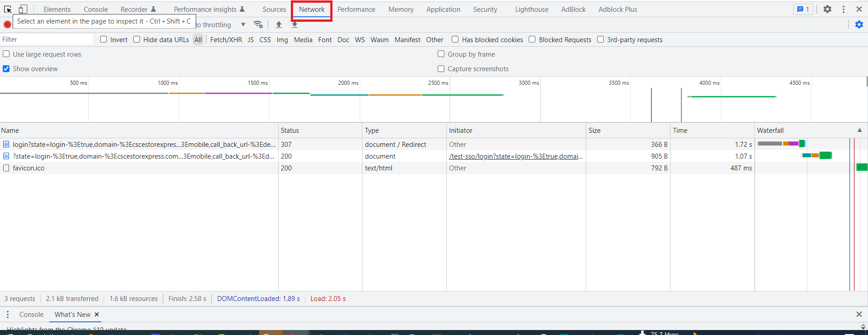The image size is (868, 335).
Task: Click the Recorder tab flask icon
Action: coord(153,9)
